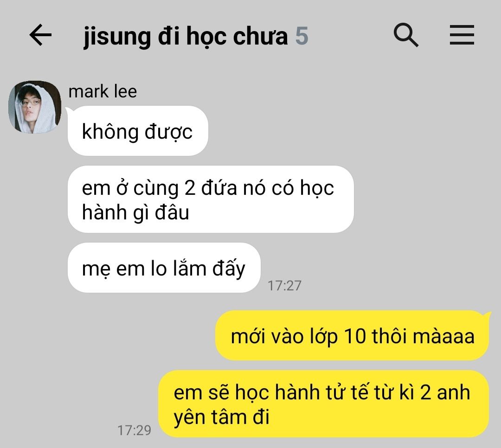Tap yên tâm đi text in yellow bubble
The height and width of the screenshot is (448, 501).
click(221, 417)
